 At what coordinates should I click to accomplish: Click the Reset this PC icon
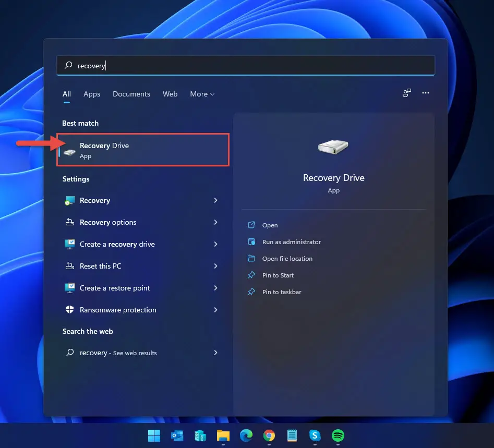tap(69, 266)
